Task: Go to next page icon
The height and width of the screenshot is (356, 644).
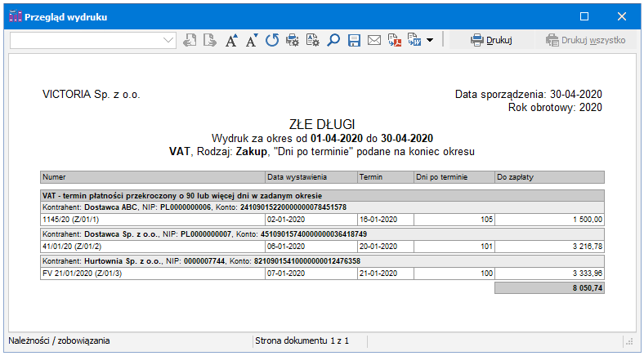Action: [x=209, y=40]
